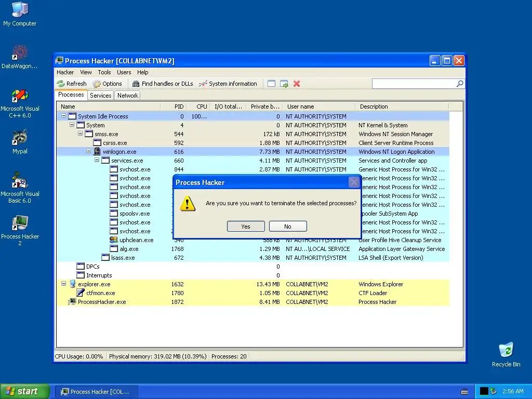Click the lsass.exe window icon
The height and width of the screenshot is (399, 532).
105,257
